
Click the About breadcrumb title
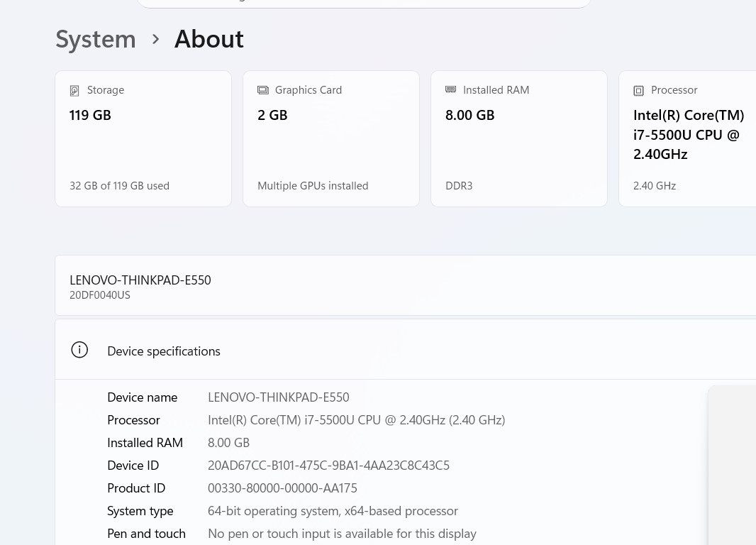209,39
